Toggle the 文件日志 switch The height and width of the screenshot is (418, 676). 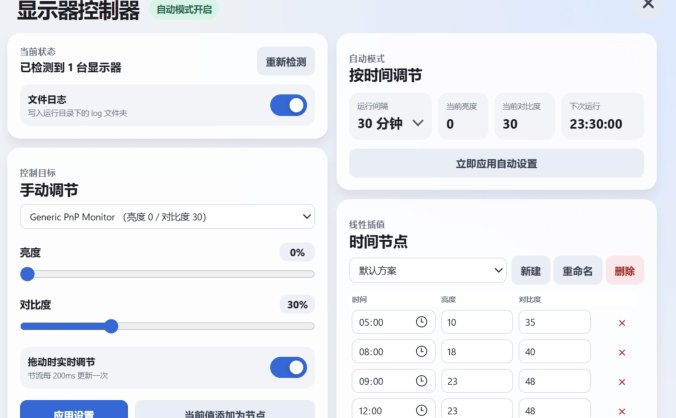(288, 105)
